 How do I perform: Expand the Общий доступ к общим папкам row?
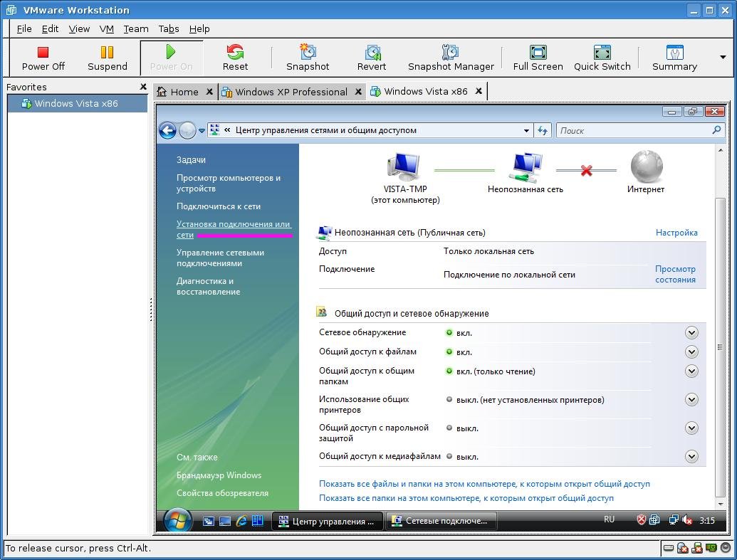coord(691,371)
